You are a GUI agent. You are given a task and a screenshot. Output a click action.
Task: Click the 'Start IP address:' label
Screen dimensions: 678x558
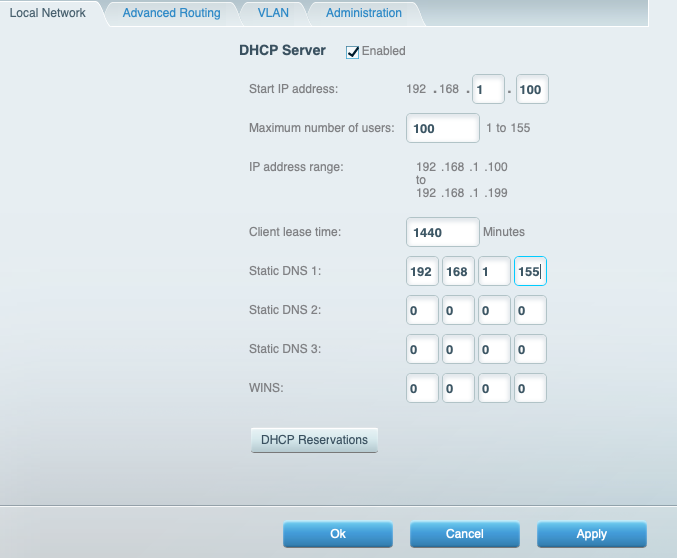click(x=293, y=89)
